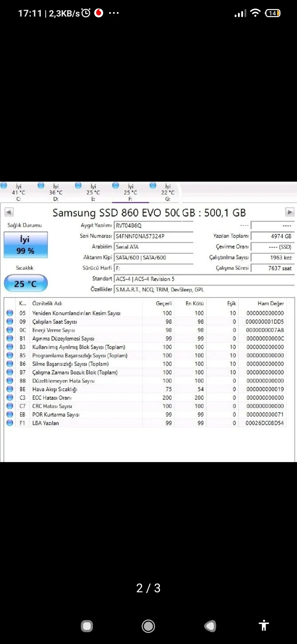
Task: Click the ACS-4 Revision 5 standard field
Action: point(204,279)
